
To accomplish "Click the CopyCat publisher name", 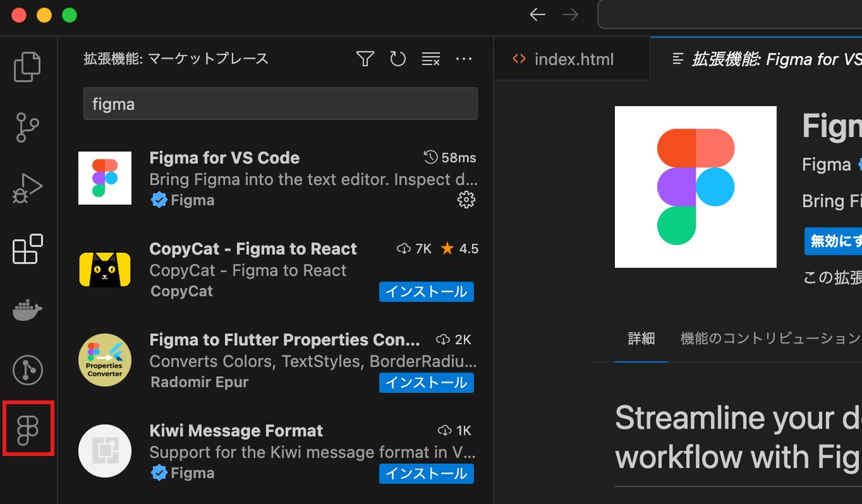I will pos(182,291).
